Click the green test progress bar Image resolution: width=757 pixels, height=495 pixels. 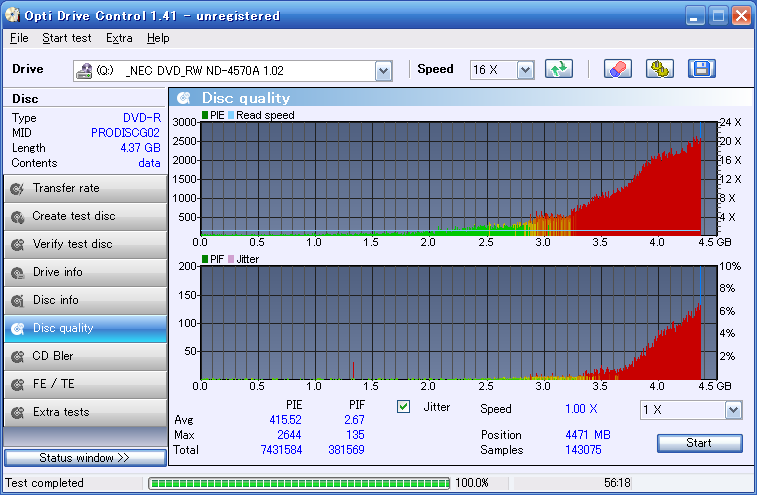click(x=299, y=483)
